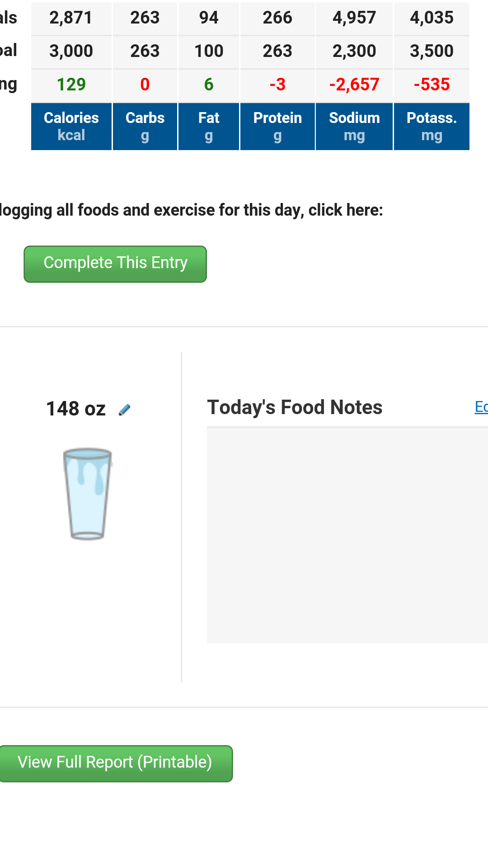Click the total sodium value 4,957
Screen dimensions: 488x868
tap(354, 18)
